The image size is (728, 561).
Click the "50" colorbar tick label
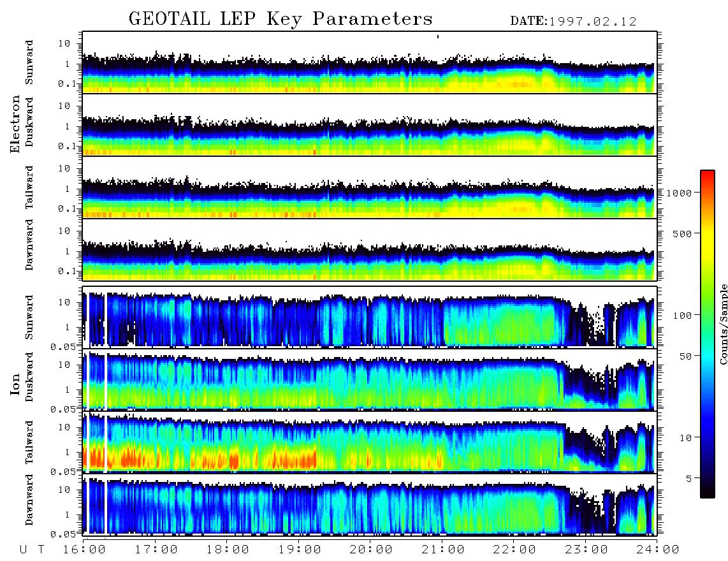coord(686,356)
